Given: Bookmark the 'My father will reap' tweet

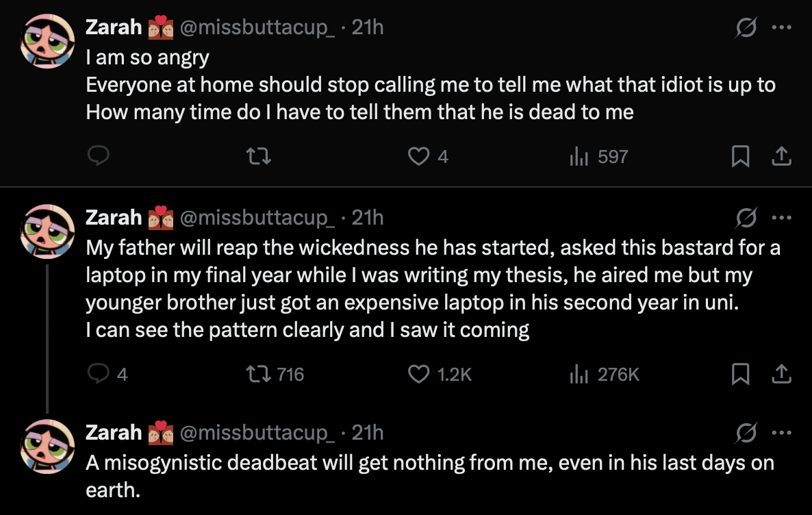Looking at the screenshot, I should click(x=739, y=374).
